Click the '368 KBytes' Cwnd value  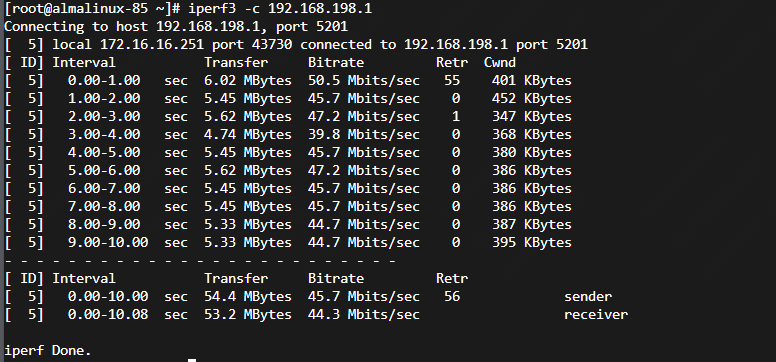coord(532,135)
